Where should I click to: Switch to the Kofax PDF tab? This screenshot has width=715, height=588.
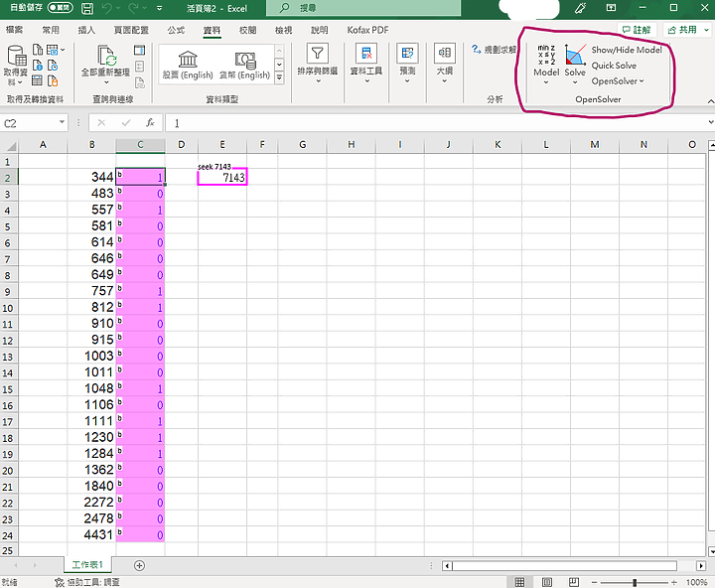pyautogui.click(x=367, y=30)
